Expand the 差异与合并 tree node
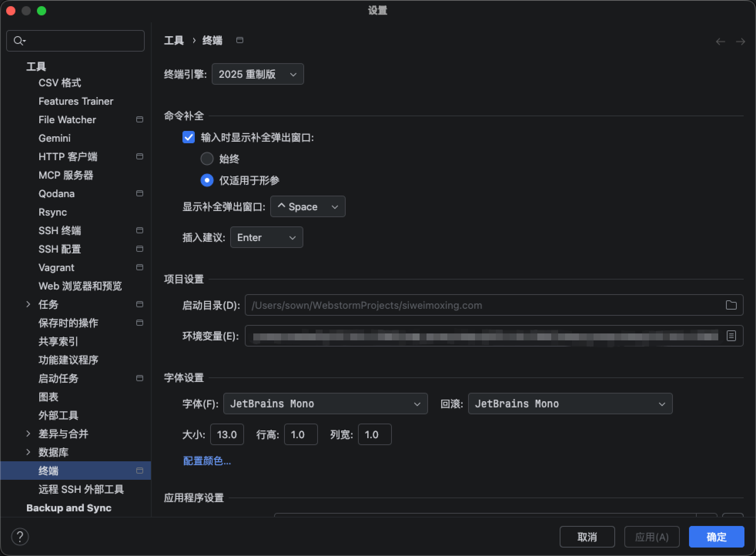 tap(28, 434)
